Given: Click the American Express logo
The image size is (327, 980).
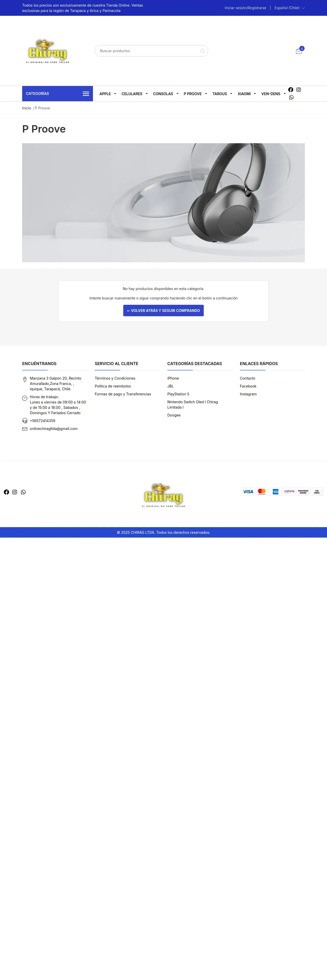Looking at the screenshot, I should coord(276,492).
